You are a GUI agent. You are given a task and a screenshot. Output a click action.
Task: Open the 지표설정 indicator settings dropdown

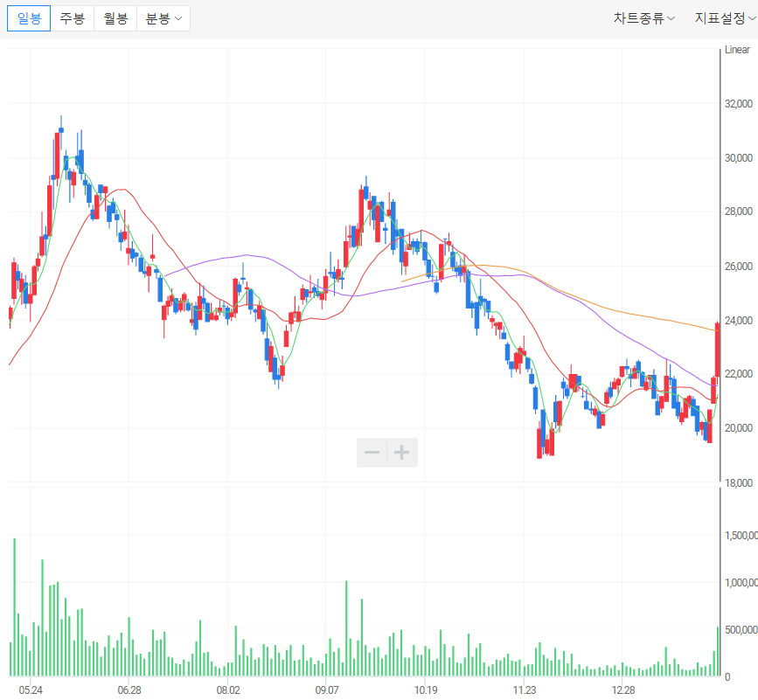pyautogui.click(x=725, y=18)
